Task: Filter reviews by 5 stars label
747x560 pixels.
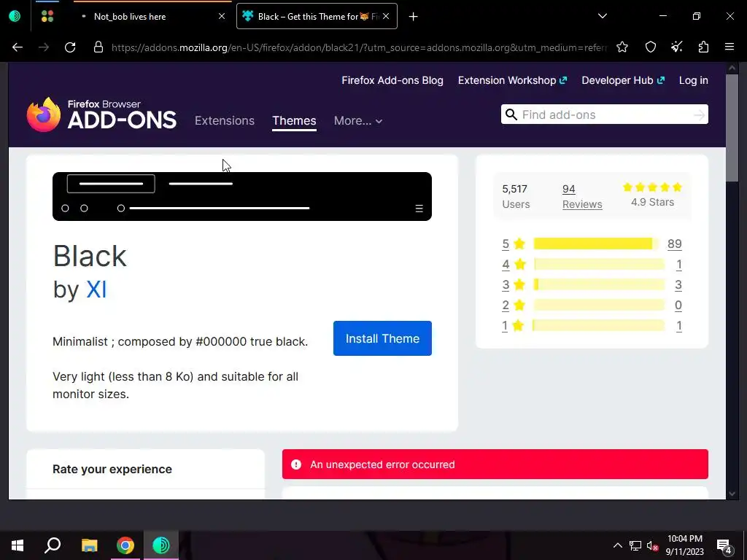Action: [x=513, y=244]
